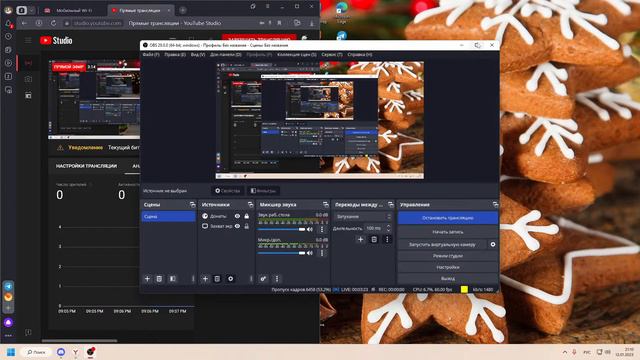640x360 pixels.
Task: Pop out the Микшер звука dock panel
Action: 325,204
